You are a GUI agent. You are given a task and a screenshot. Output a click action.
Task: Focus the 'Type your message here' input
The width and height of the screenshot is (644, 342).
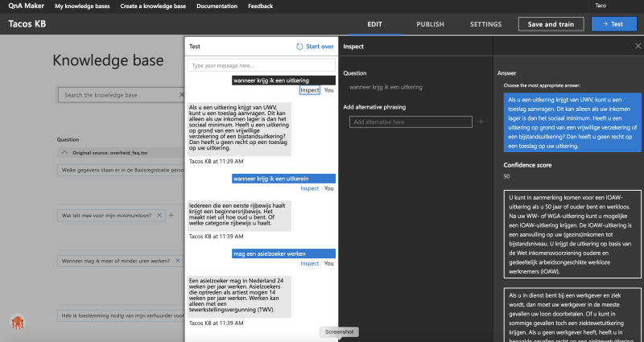261,65
